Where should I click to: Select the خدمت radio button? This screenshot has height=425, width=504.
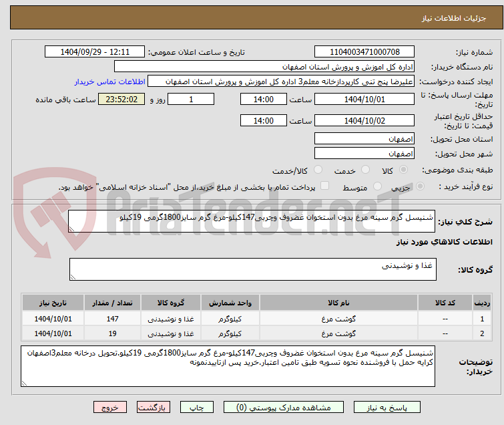coord(365,170)
